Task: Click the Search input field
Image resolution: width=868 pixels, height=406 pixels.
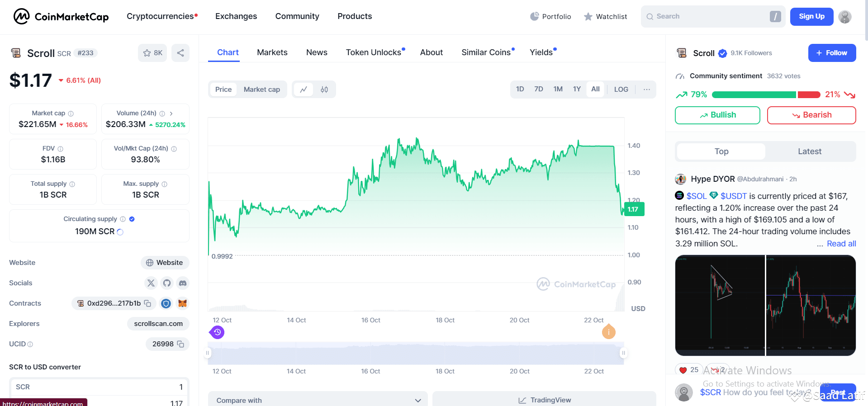Action: pyautogui.click(x=713, y=17)
